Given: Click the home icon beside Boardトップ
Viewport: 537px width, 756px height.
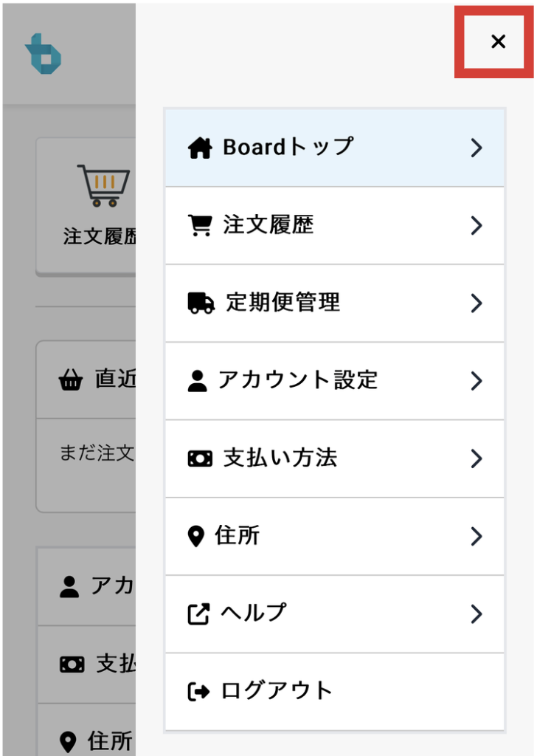Looking at the screenshot, I should 200,148.
